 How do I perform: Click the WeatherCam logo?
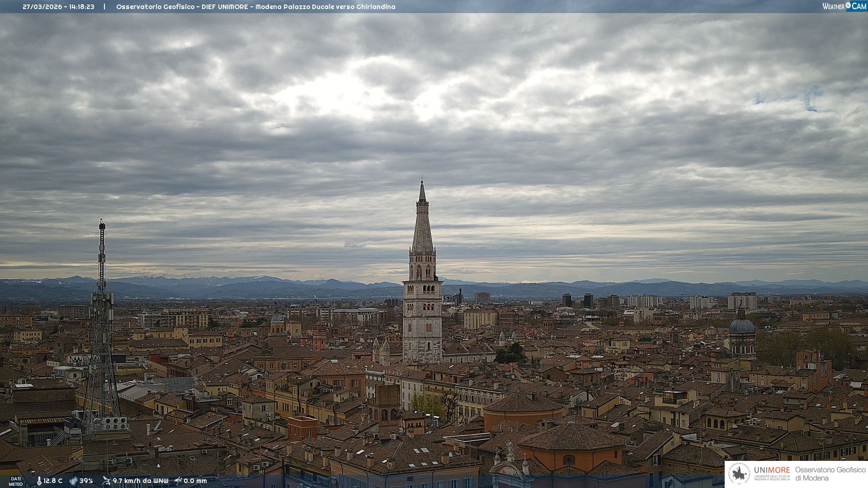point(844,6)
